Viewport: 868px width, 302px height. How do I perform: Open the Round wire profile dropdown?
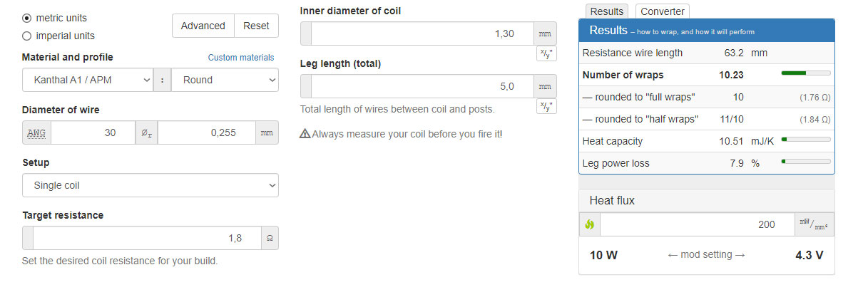(x=225, y=80)
